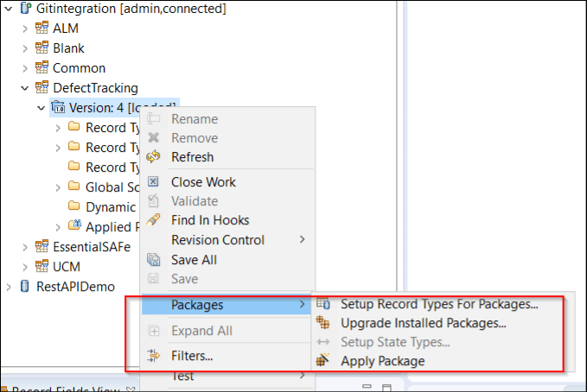
Task: Click the Refresh icon in context menu
Action: click(x=153, y=157)
